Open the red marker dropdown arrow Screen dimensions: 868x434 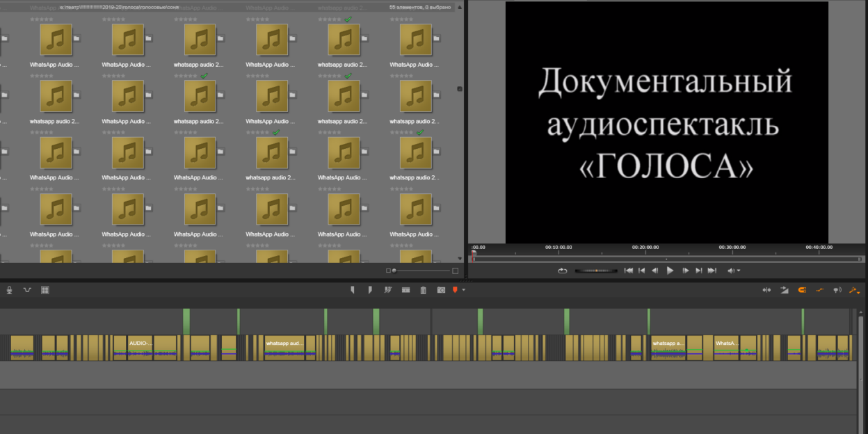pos(463,290)
